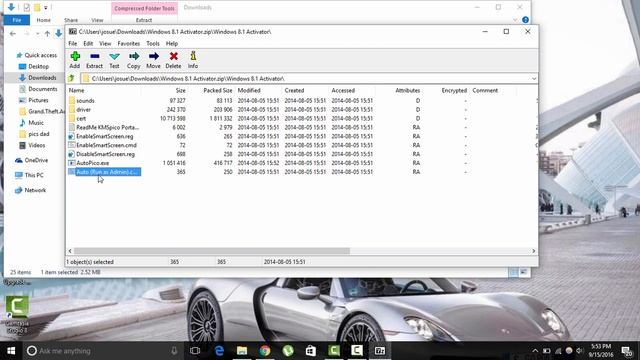Viewport: 640px width, 360px height.
Task: Open the Tools menu
Action: tap(153, 43)
